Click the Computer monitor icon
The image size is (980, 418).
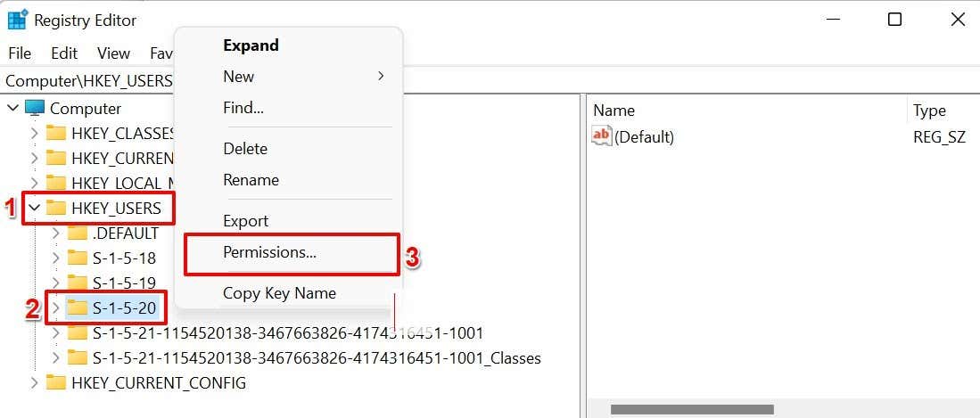35,108
